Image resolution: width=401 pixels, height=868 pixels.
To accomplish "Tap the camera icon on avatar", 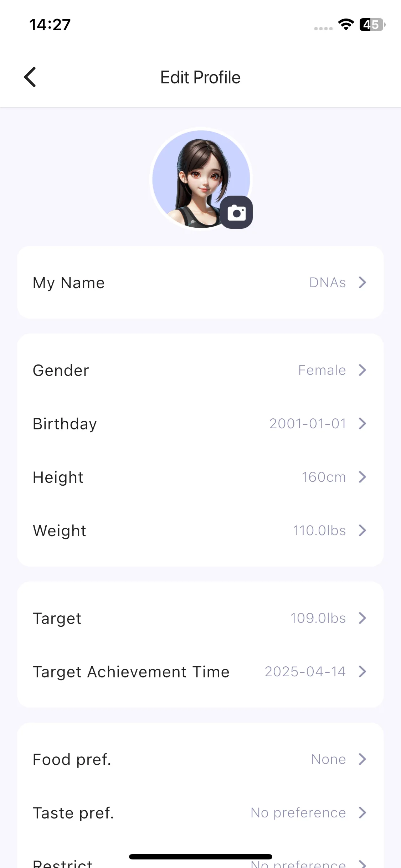I will pyautogui.click(x=236, y=212).
